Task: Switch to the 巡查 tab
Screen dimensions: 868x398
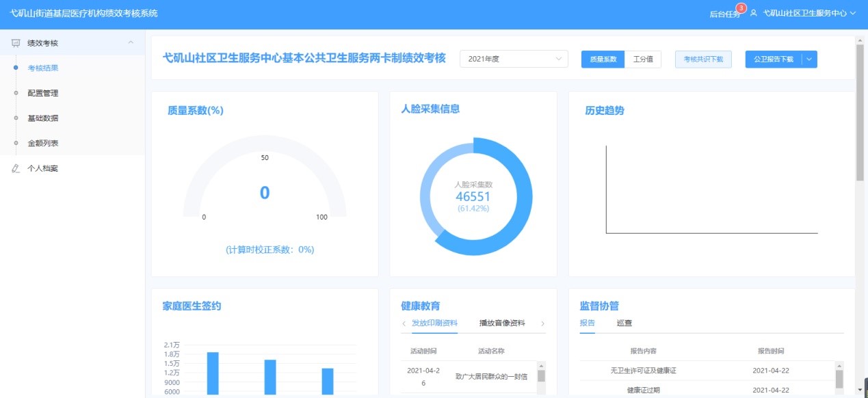Action: click(624, 323)
